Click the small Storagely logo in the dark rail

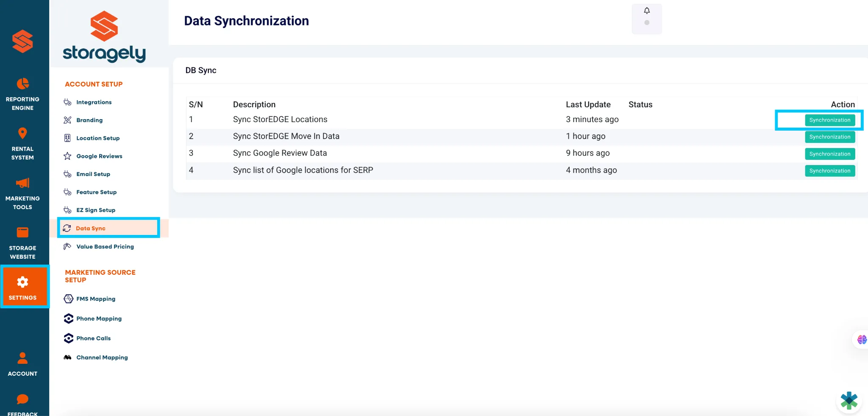point(22,41)
